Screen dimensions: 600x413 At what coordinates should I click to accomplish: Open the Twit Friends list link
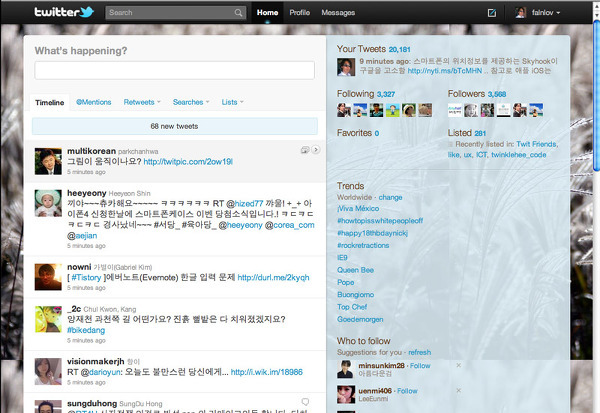pyautogui.click(x=536, y=144)
